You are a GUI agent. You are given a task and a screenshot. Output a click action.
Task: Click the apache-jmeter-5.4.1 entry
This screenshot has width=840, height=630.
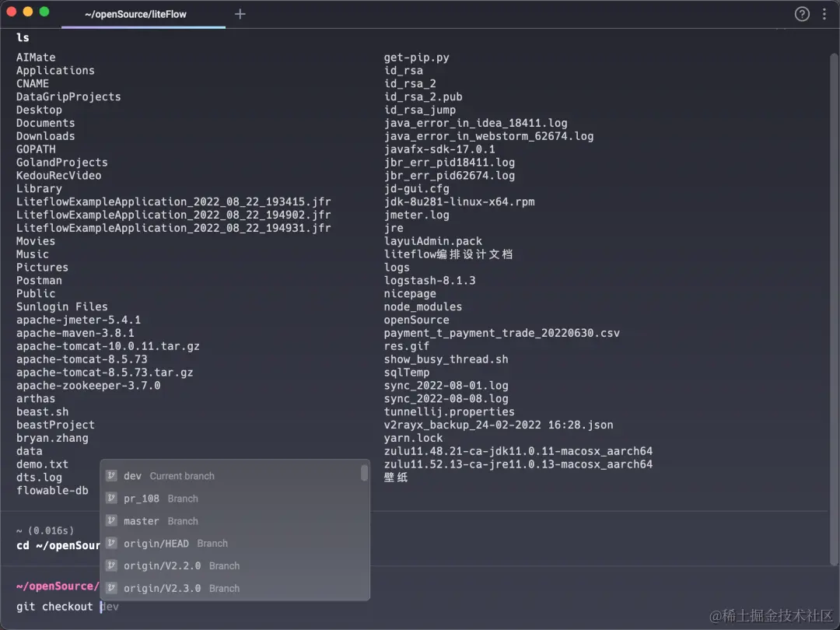pos(79,320)
